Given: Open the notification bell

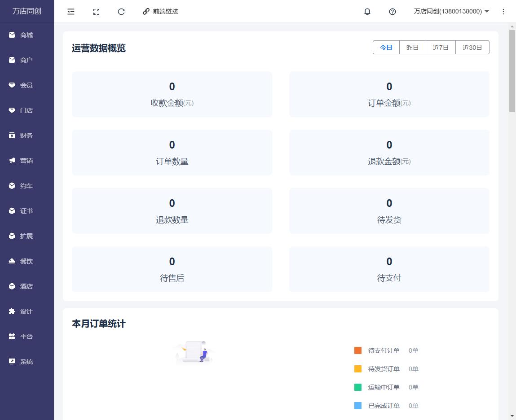Looking at the screenshot, I should (367, 12).
